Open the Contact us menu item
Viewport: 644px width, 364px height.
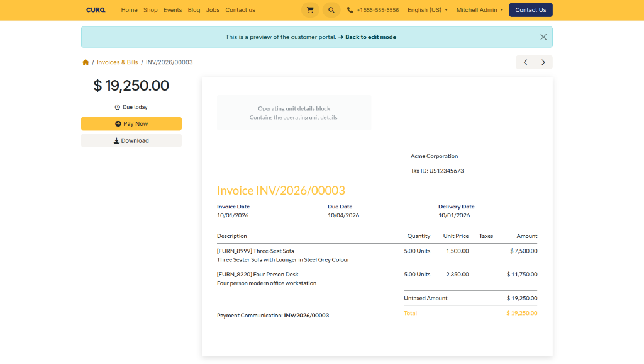(240, 10)
